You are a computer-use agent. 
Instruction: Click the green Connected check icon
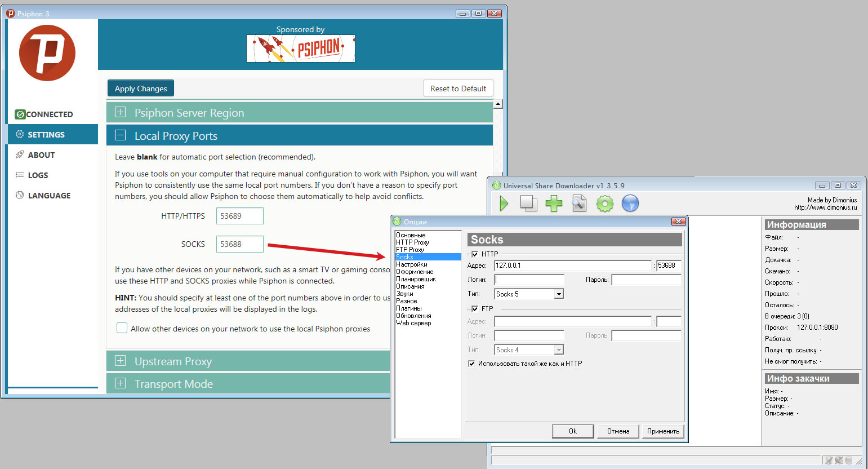20,114
